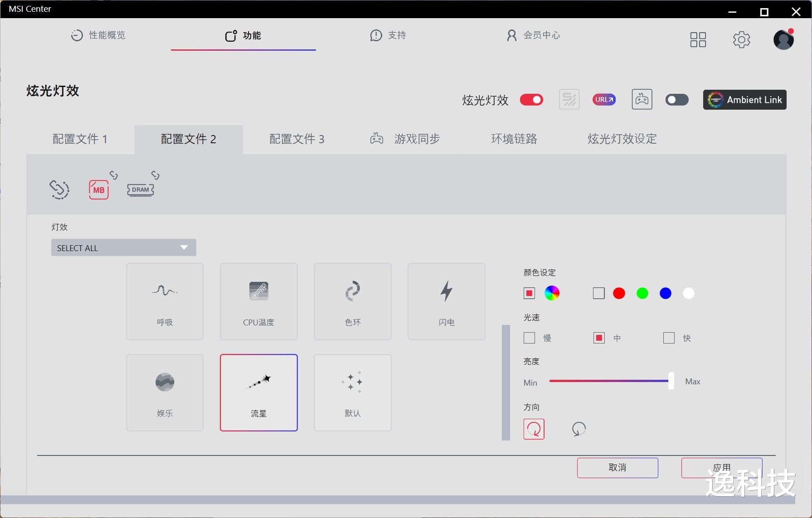Switch to 配置文件 3 tab
Viewport: 812px width, 518px height.
tap(297, 139)
